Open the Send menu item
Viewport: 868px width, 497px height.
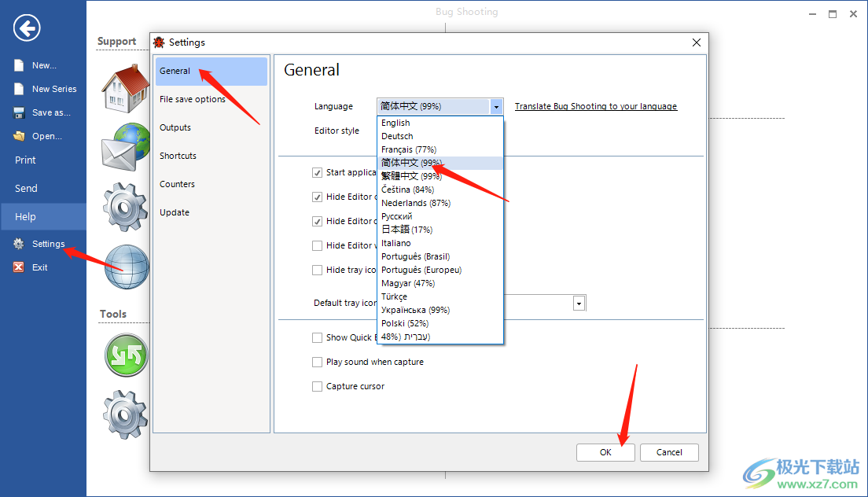43,188
